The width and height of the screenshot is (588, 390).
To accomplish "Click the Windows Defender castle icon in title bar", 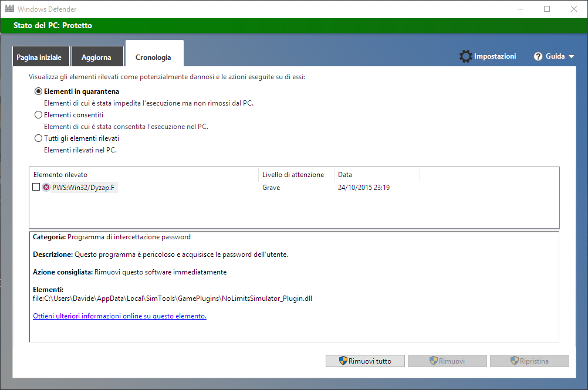I will [9, 8].
